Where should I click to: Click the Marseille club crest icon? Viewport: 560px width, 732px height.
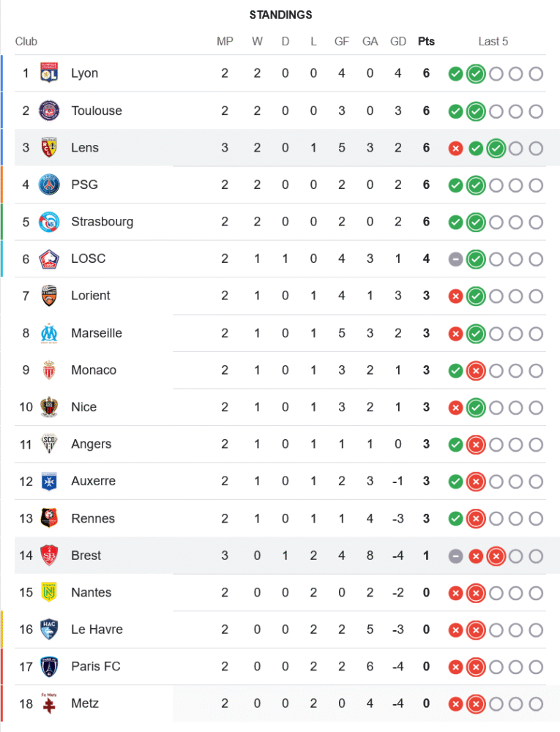click(49, 333)
